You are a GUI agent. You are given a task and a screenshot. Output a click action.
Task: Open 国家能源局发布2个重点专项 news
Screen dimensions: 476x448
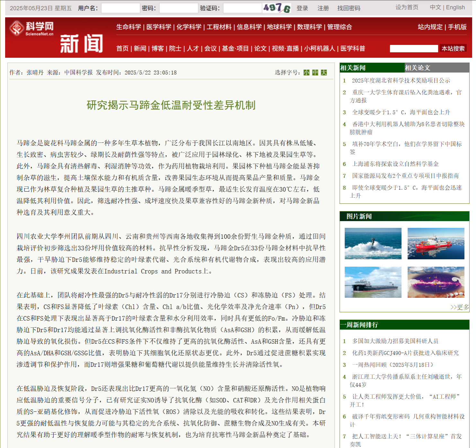[405, 176]
